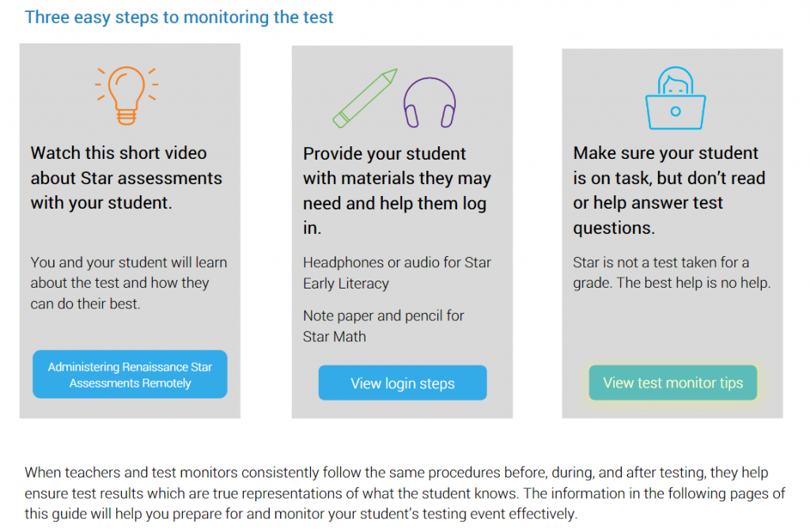Screen dimensions: 810x532
Task: Click the green pencil icon
Action: click(365, 98)
